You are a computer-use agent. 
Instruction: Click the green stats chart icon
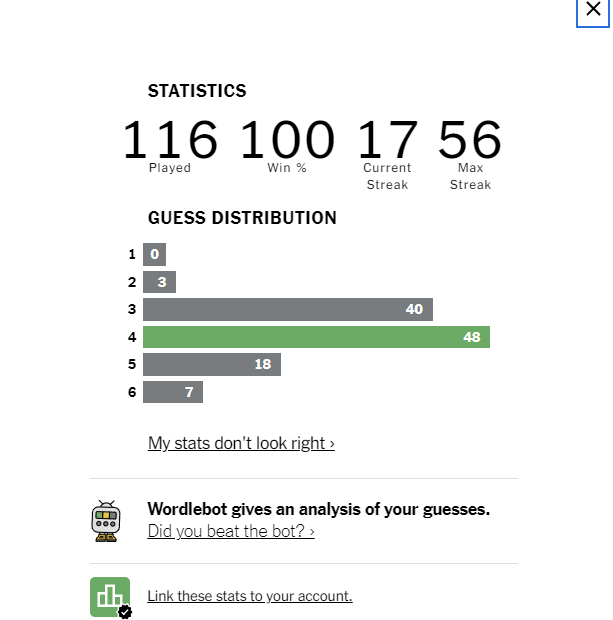110,597
